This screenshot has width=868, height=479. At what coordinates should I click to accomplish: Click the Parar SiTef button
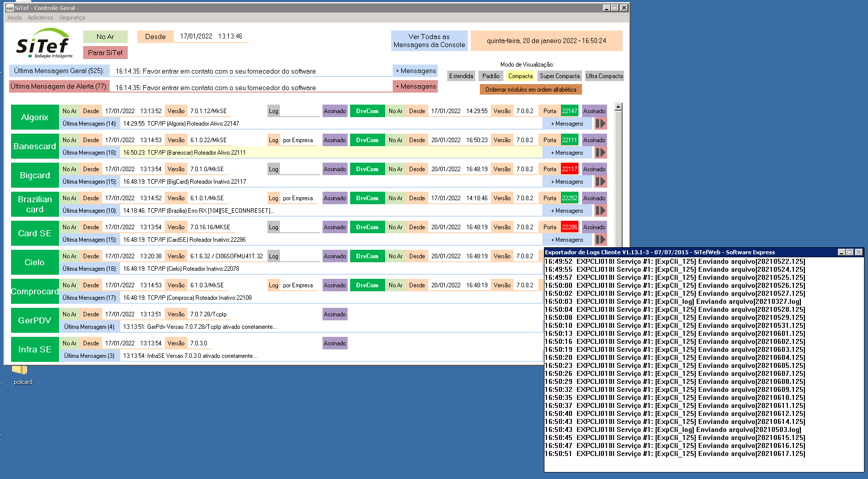point(105,53)
